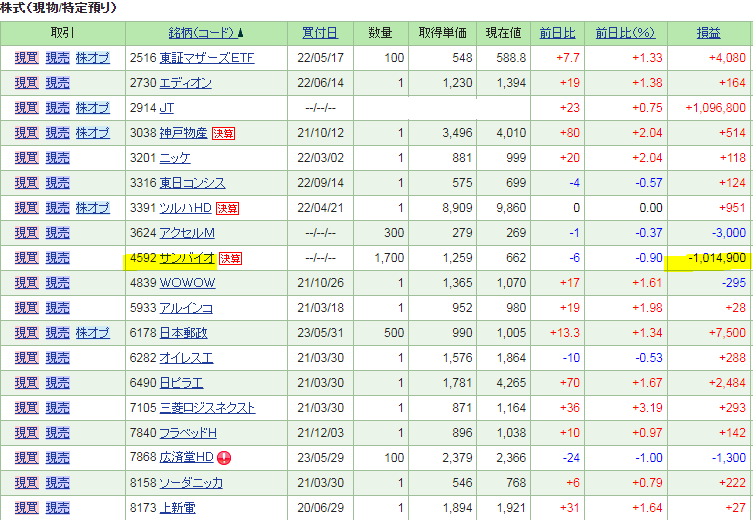The height and width of the screenshot is (520, 753).
Task: Click 株オプ in the ツルハHD row
Action: (x=93, y=208)
